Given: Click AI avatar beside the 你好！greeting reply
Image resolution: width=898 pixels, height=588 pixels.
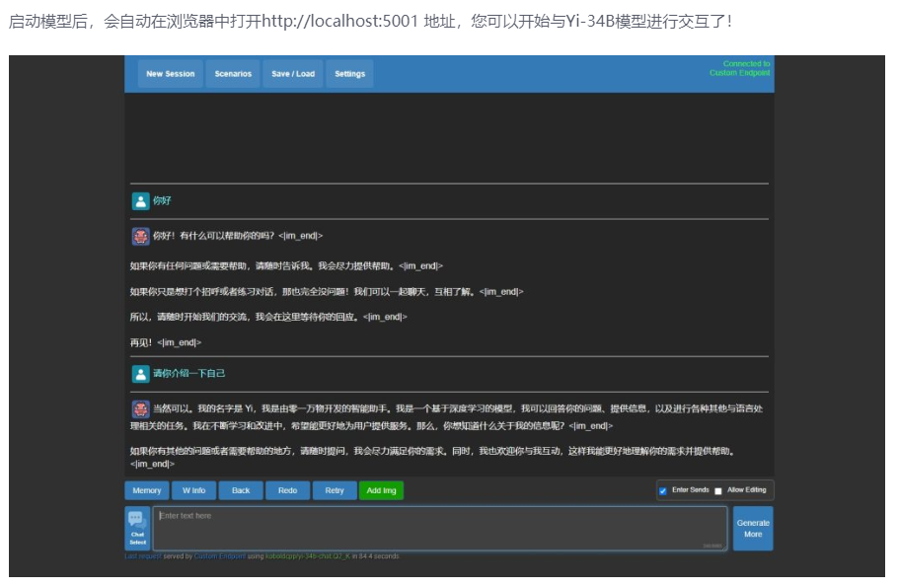Looking at the screenshot, I should pyautogui.click(x=140, y=237).
